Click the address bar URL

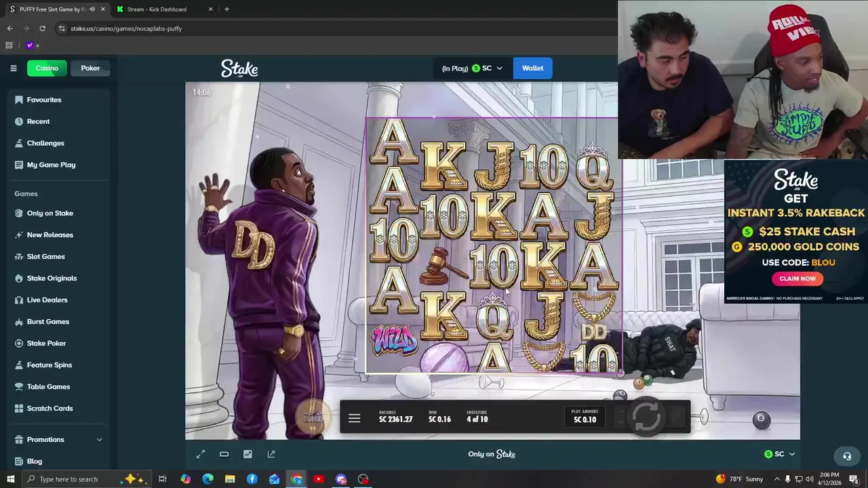coord(126,28)
